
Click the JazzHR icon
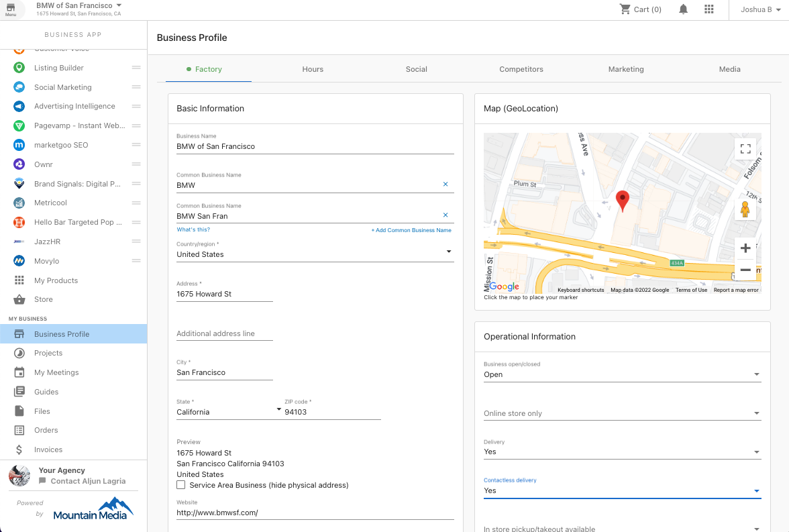point(19,242)
